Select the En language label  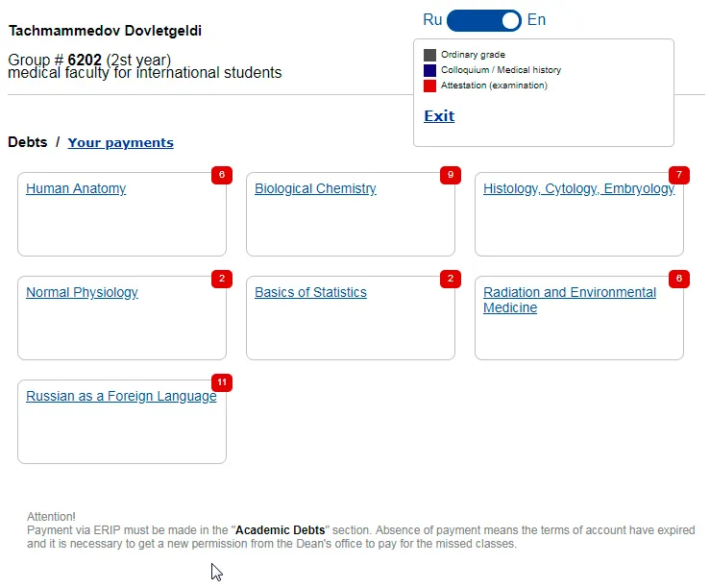[x=536, y=20]
